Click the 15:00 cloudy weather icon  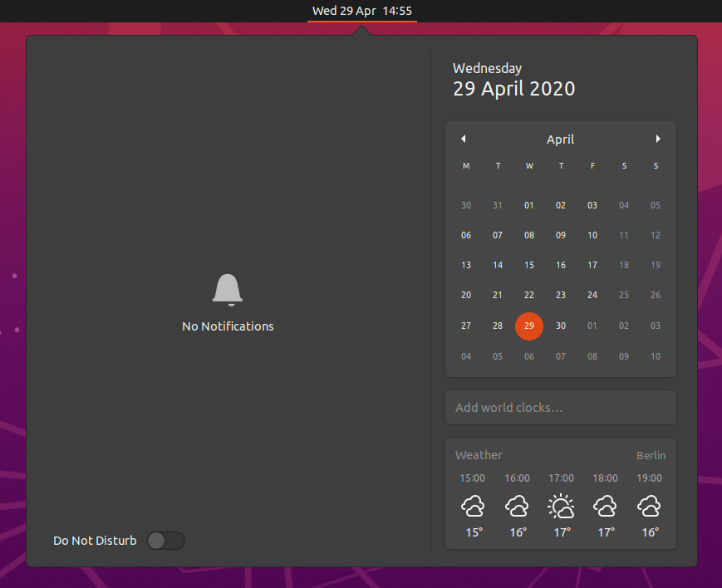[x=473, y=506]
